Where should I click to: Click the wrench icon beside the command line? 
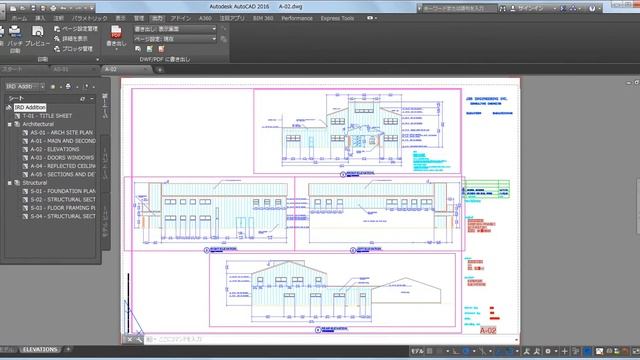139,339
